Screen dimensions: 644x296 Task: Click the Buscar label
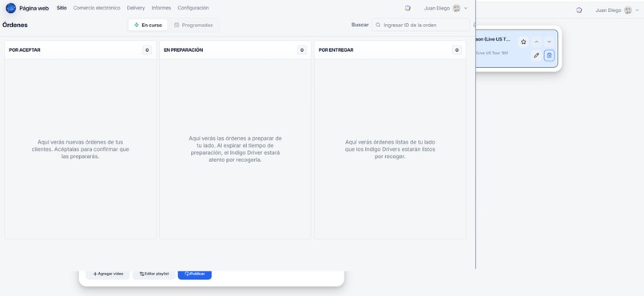(x=360, y=25)
